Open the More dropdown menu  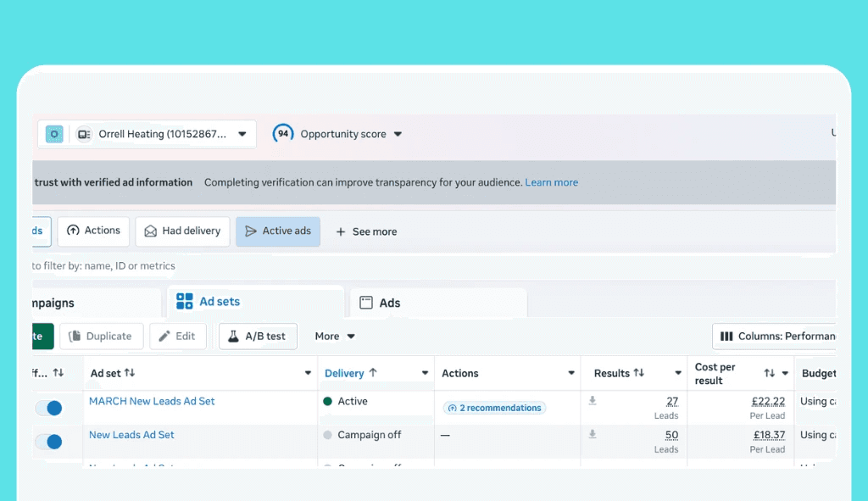pyautogui.click(x=334, y=336)
